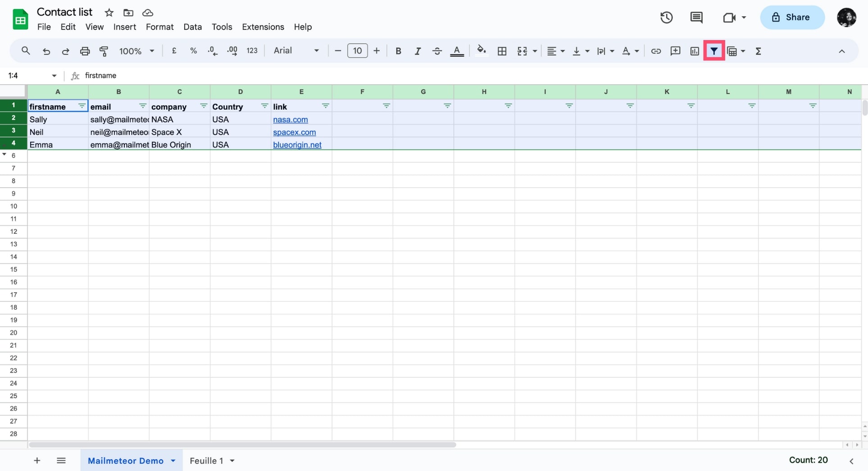Star the Contact list document
Screen dimensions: 868x471
pyautogui.click(x=109, y=13)
